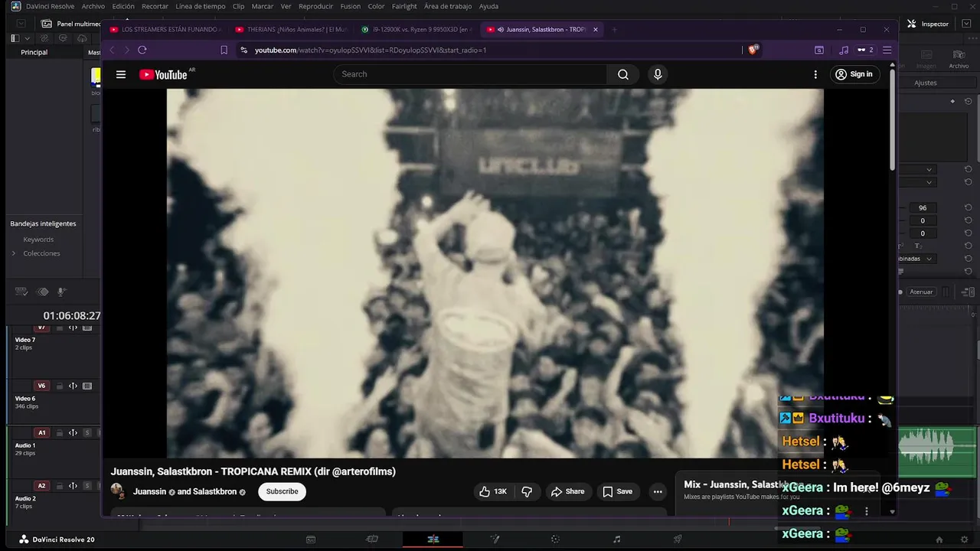Screen dimensions: 980x551
Task: Open the Edición menu
Action: (123, 6)
